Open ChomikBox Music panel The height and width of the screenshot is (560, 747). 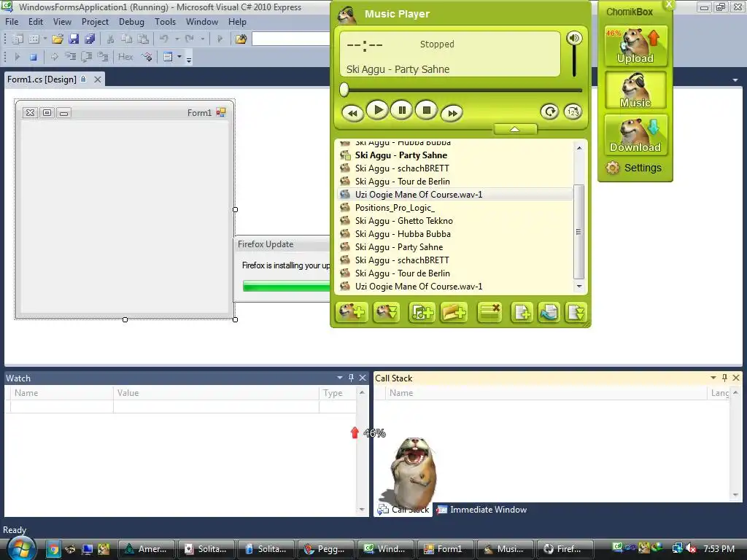pos(635,90)
